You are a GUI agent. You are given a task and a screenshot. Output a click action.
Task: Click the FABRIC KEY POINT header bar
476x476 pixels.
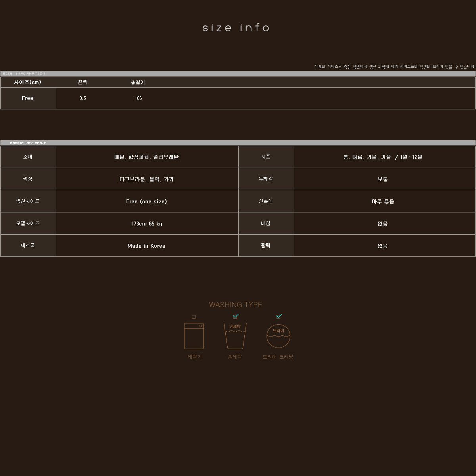(238, 143)
